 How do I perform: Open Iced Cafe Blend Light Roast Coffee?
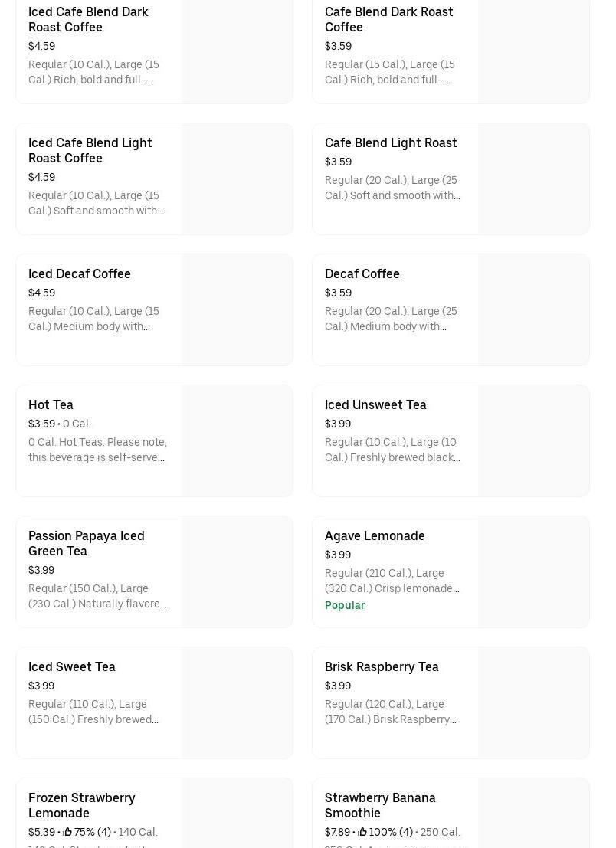90,150
